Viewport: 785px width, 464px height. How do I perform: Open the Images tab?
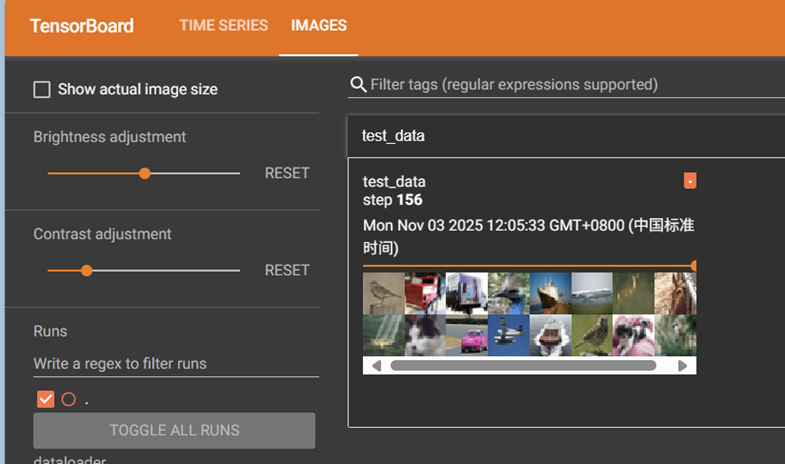pyautogui.click(x=319, y=26)
